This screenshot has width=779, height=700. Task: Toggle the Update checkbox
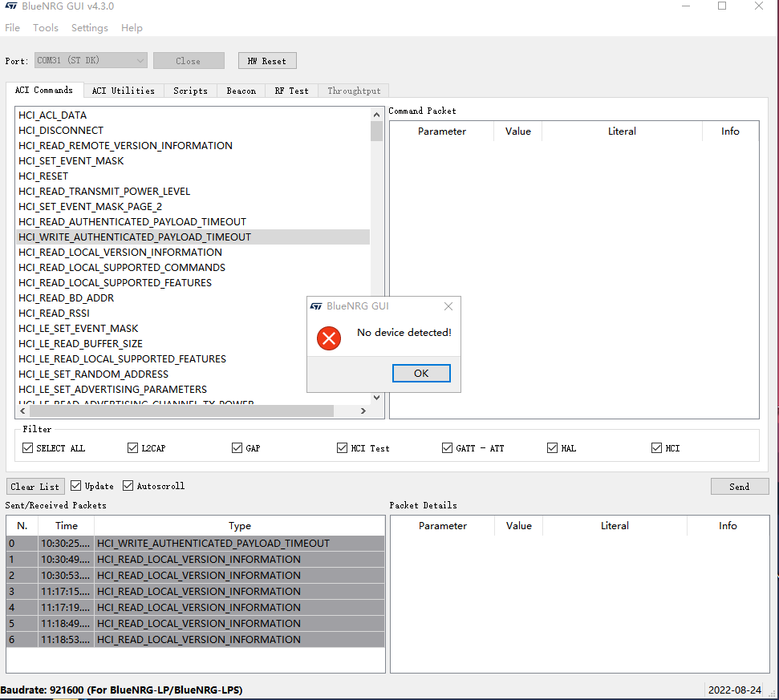pyautogui.click(x=75, y=486)
